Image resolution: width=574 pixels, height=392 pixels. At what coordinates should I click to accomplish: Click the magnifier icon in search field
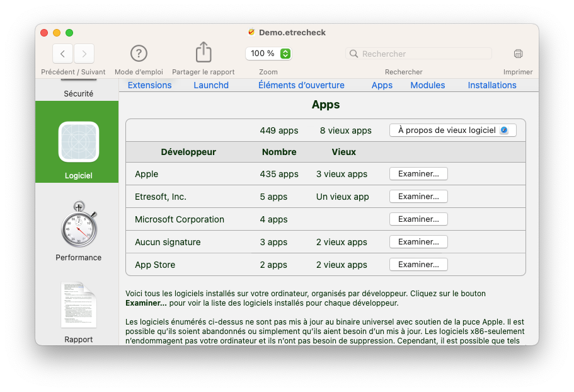353,54
